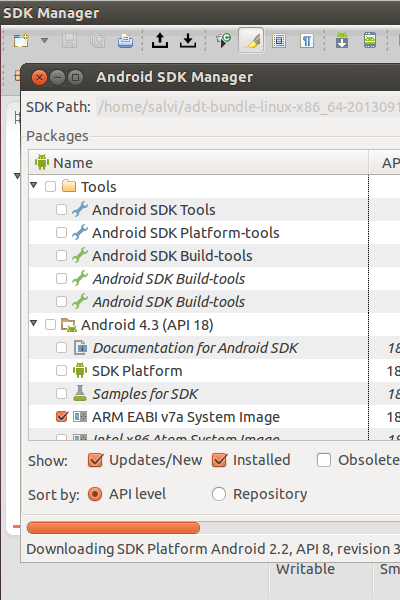The height and width of the screenshot is (600, 400).
Task: Uncheck the Updates/New filter
Action: click(x=95, y=460)
